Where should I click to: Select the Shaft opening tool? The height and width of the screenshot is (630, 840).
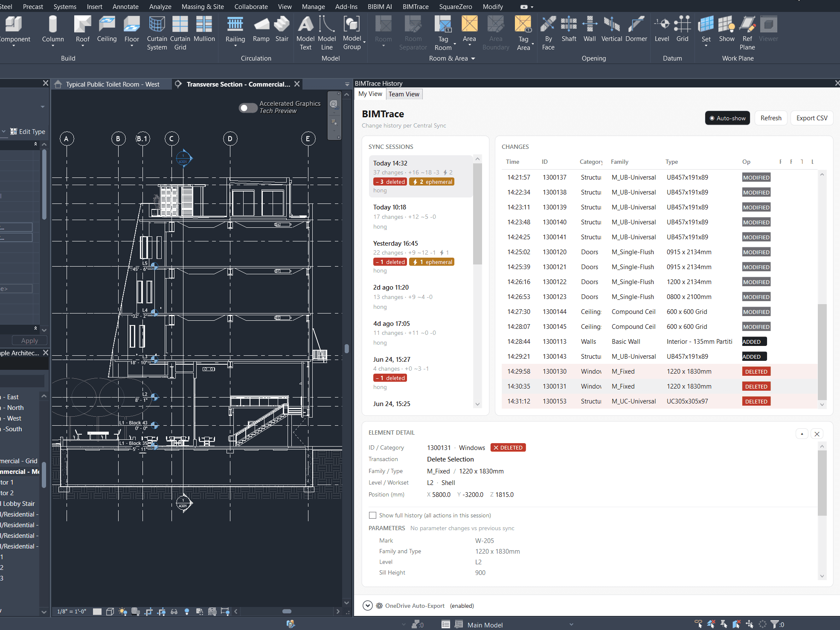tap(569, 30)
